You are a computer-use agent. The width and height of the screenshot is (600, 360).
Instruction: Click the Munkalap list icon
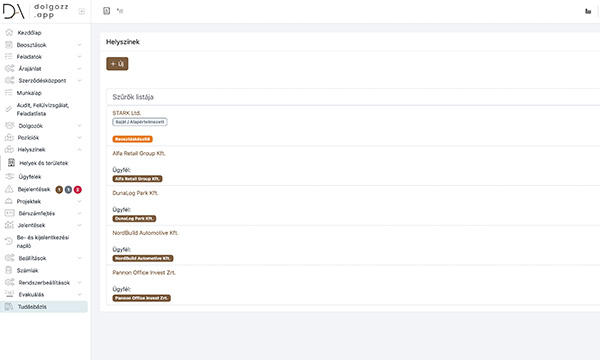click(x=8, y=93)
